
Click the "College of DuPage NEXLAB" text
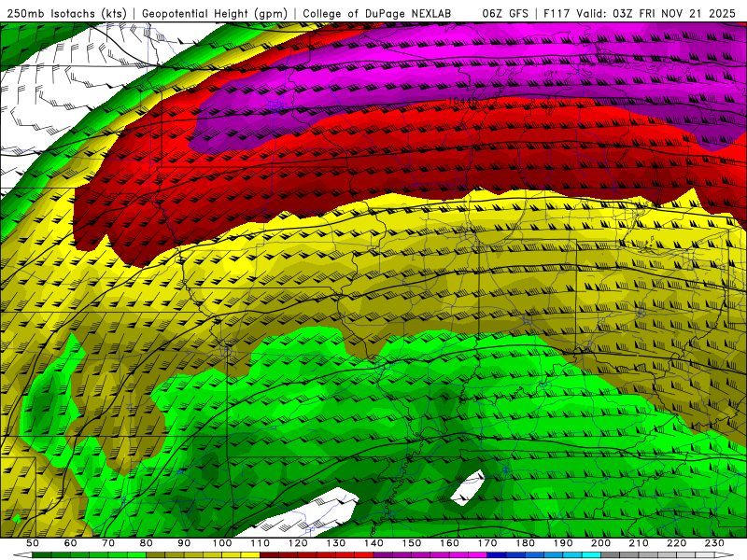[377, 14]
